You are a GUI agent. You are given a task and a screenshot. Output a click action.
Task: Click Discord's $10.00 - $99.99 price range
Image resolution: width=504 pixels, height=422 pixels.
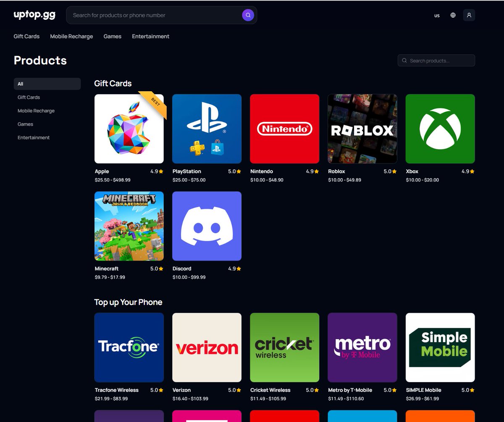[189, 277]
